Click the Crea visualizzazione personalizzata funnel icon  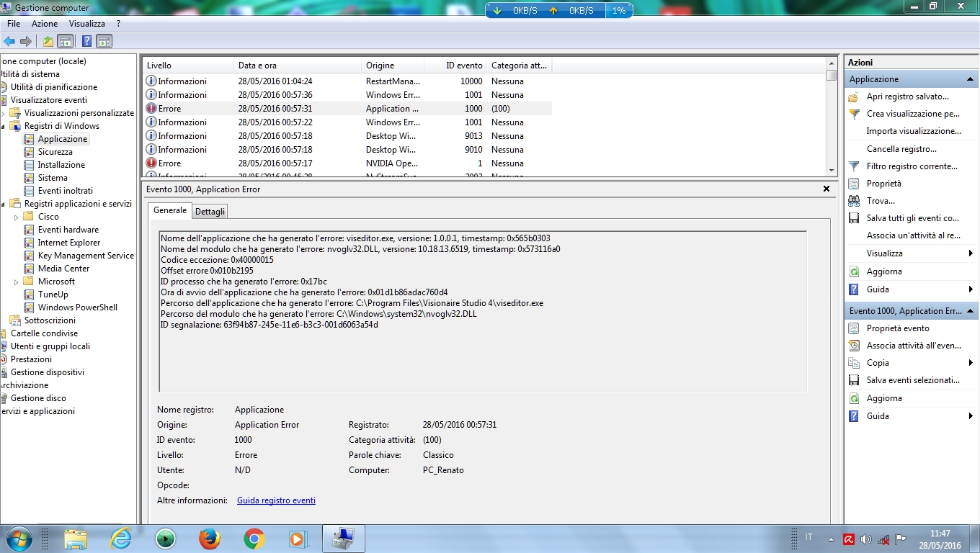[x=854, y=114]
